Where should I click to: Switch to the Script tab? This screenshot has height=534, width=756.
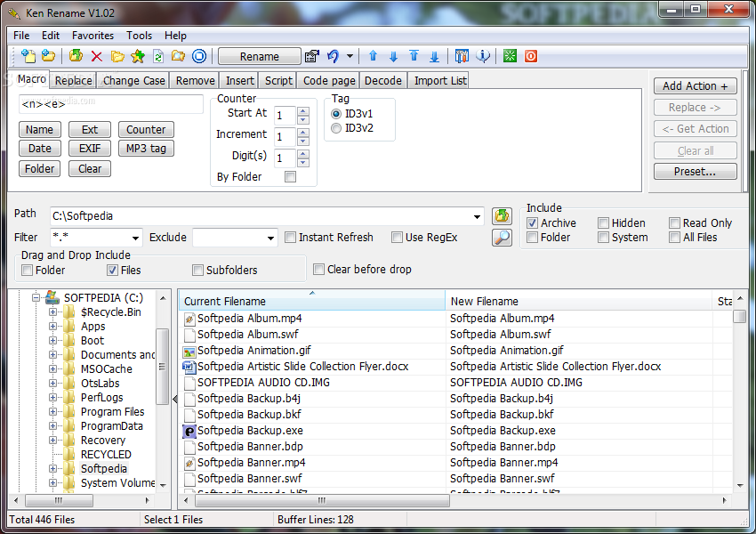click(x=278, y=81)
